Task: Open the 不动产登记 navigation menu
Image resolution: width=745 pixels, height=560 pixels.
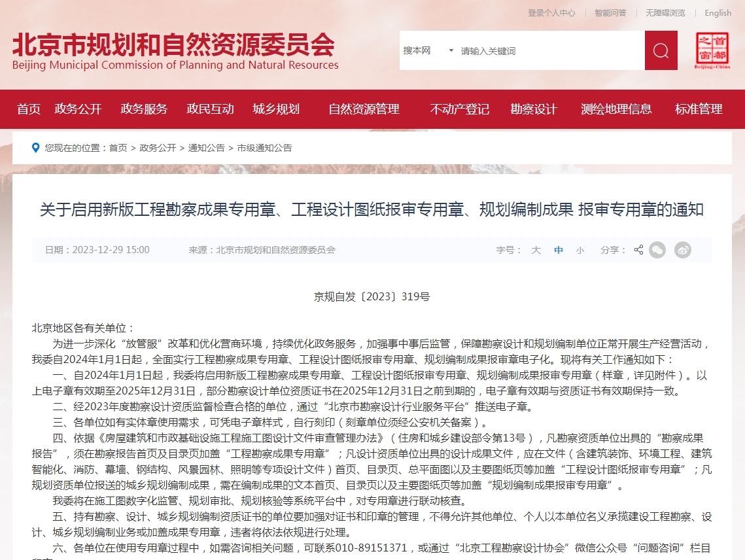Action: pos(459,109)
